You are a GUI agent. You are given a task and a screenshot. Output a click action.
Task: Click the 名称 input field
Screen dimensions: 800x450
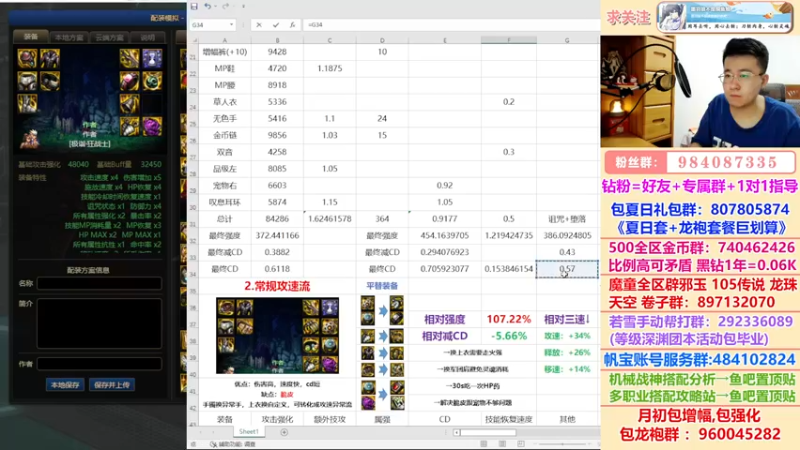pyautogui.click(x=99, y=283)
